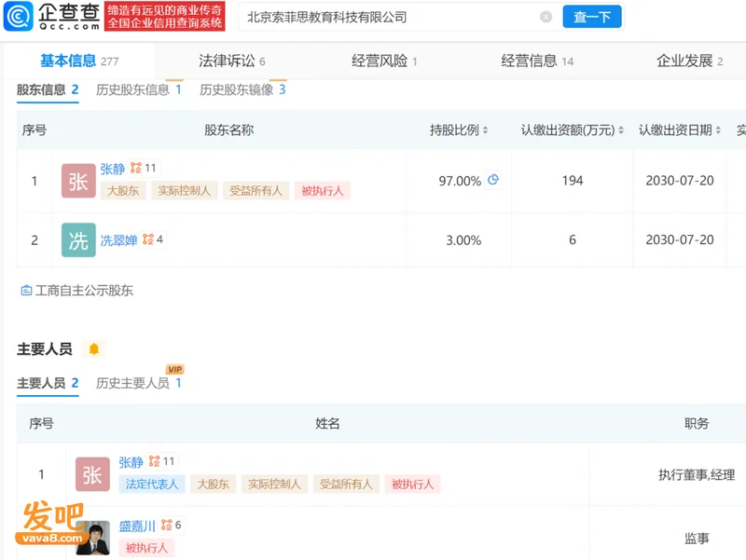
Task: Sort by 认缴出资额(万元) column arrows
Action: (x=621, y=130)
